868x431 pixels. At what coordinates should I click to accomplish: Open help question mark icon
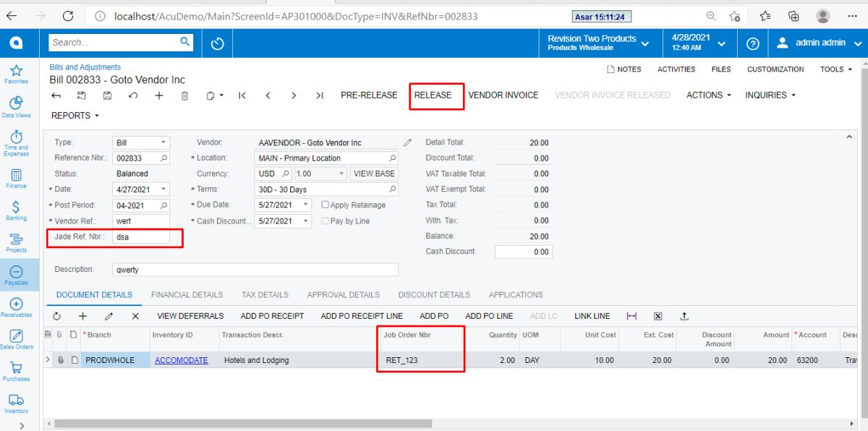click(752, 43)
